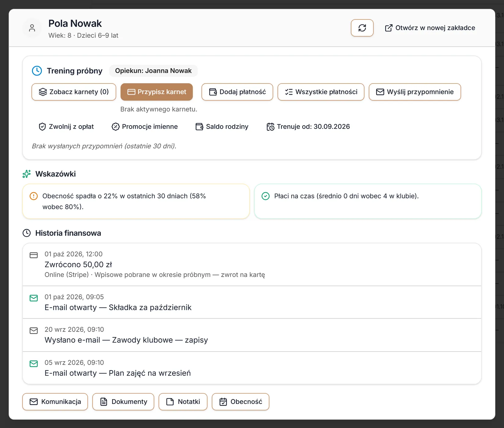Screen dimensions: 504x428
Task: Click the clock icon next to Trening próbny
Action: click(x=37, y=71)
